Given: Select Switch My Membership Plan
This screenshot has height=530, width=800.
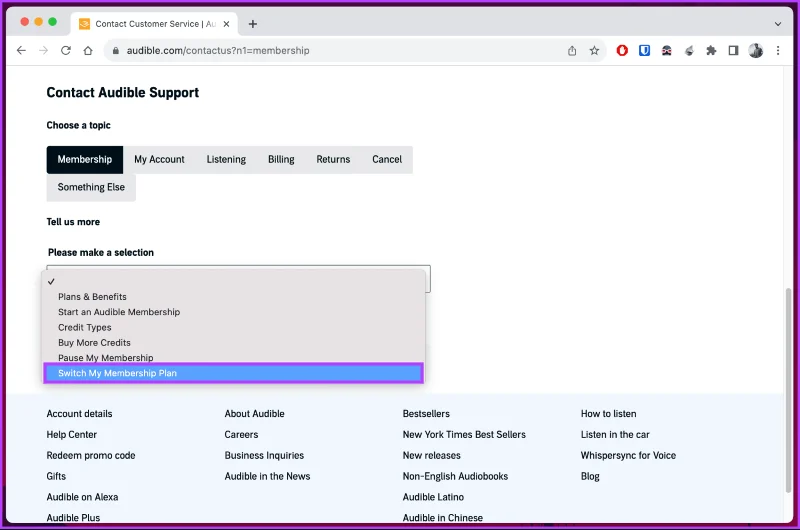Looking at the screenshot, I should [234, 373].
